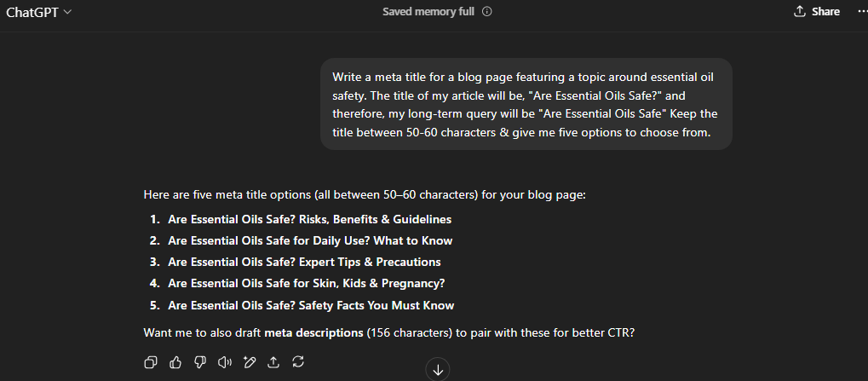Open the ChatGPT model dropdown
868x381 pixels.
pyautogui.click(x=38, y=12)
